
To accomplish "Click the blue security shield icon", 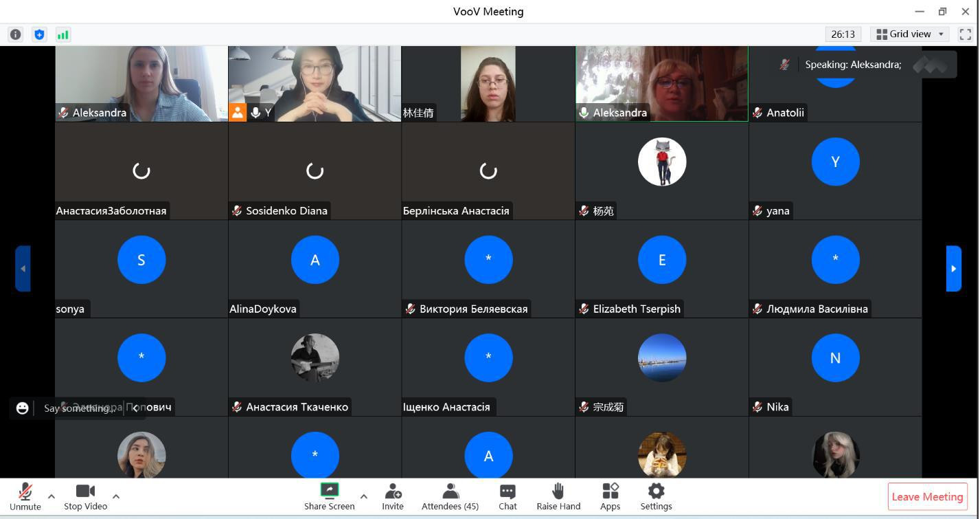I will pyautogui.click(x=39, y=34).
